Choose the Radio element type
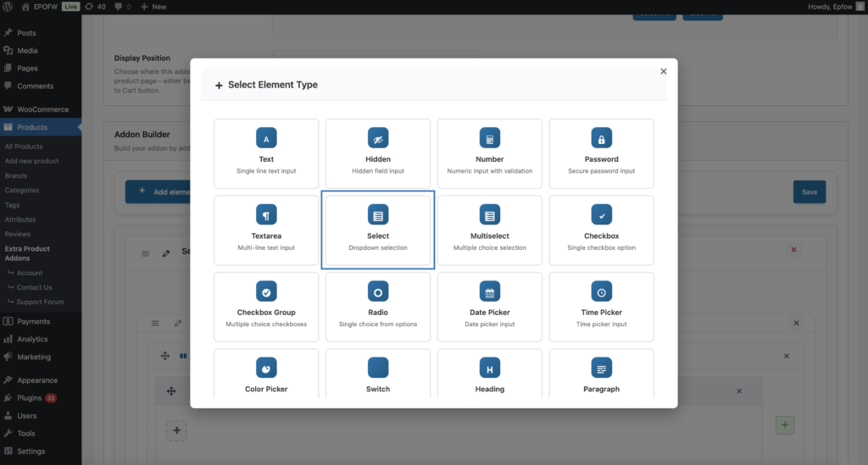868x465 pixels. [378, 306]
